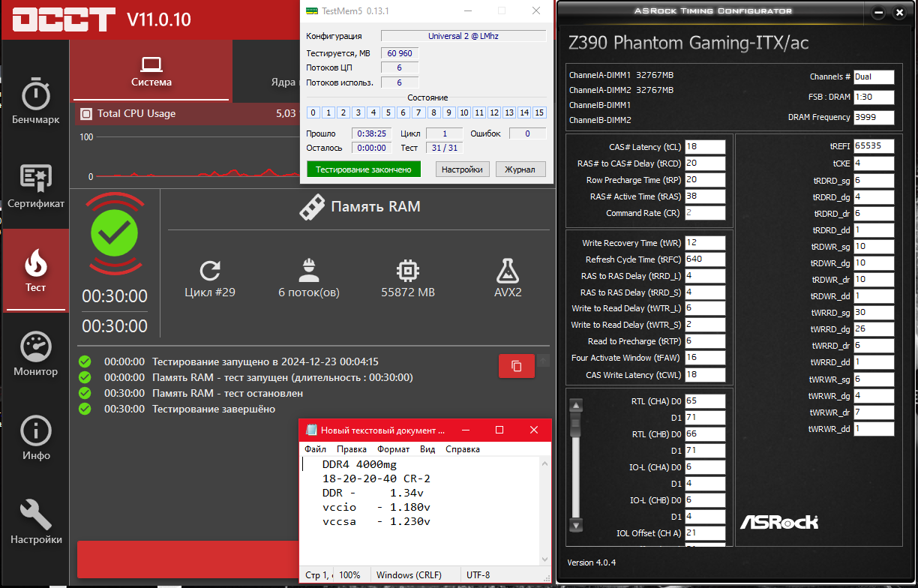Click the TestMem5 title bar app icon
Viewport: 918px width, 588px height.
[x=312, y=11]
